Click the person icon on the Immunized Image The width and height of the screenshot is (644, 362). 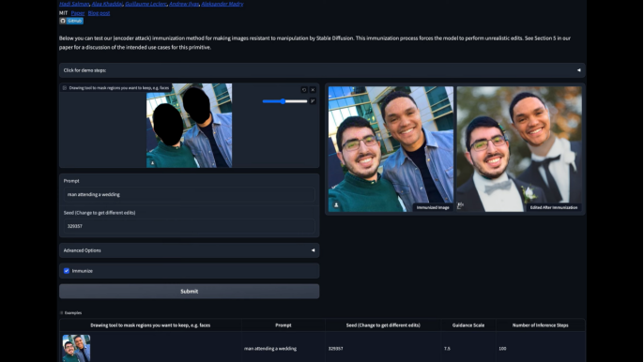coord(336,204)
